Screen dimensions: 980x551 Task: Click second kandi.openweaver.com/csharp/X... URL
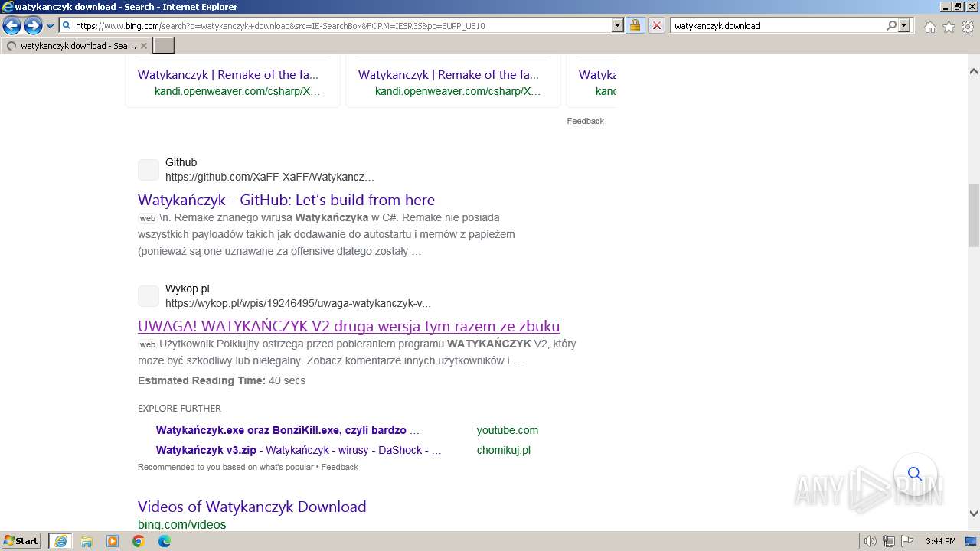click(x=458, y=91)
